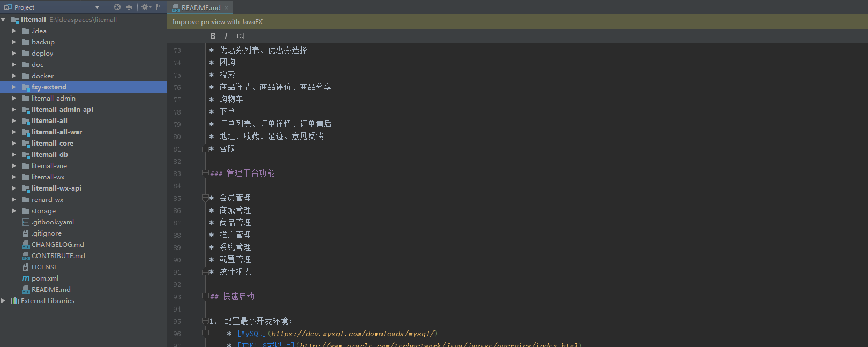Click the fzy-extend module folder icon
Screen dimensions: 868x347
pyautogui.click(x=26, y=87)
